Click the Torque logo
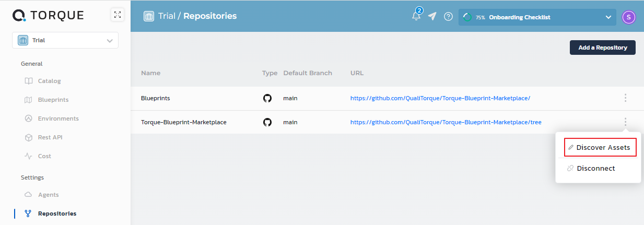The image size is (644, 225). [48, 16]
